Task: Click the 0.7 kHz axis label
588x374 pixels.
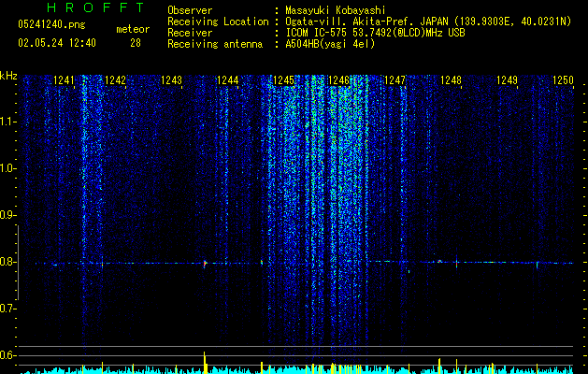Action: point(7,309)
